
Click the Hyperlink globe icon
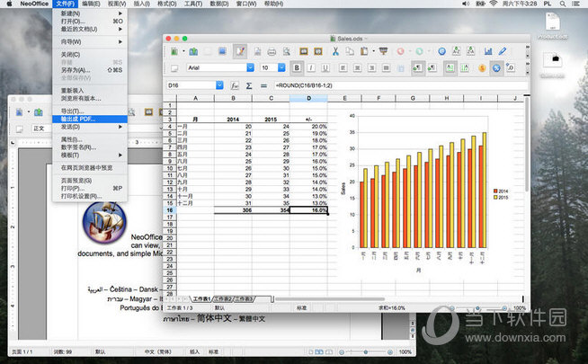441,51
